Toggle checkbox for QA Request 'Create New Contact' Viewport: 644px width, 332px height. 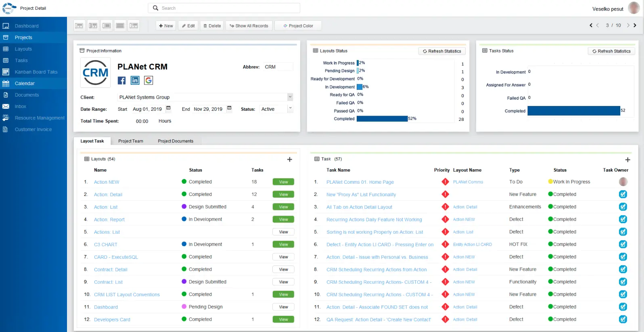pos(623,319)
